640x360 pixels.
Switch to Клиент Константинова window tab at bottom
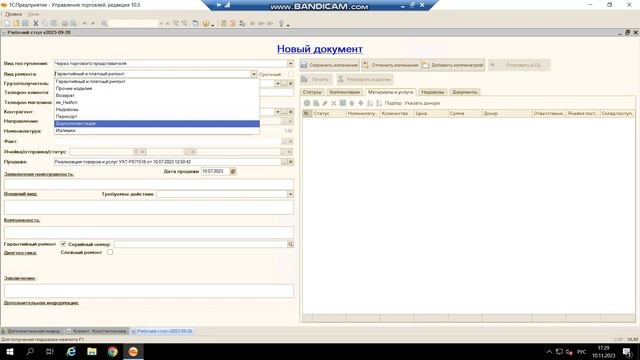click(98, 331)
